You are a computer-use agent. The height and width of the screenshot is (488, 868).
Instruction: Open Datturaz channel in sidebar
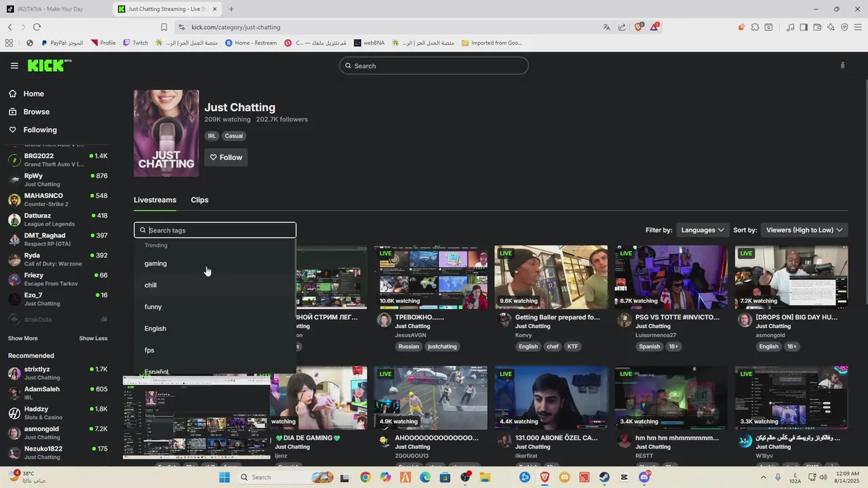58,220
